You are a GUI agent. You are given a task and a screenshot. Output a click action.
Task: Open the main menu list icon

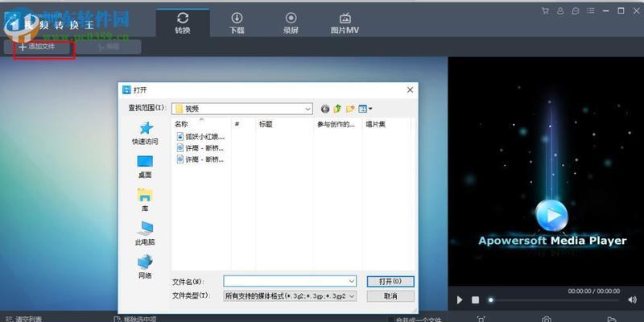click(591, 11)
